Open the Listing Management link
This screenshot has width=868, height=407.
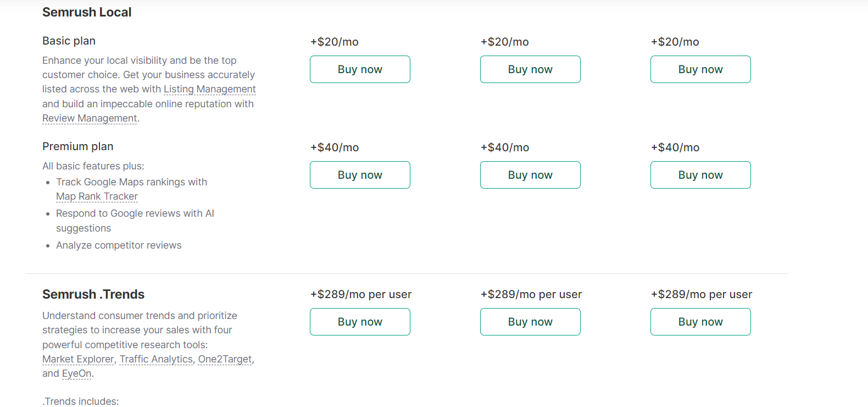pyautogui.click(x=209, y=89)
